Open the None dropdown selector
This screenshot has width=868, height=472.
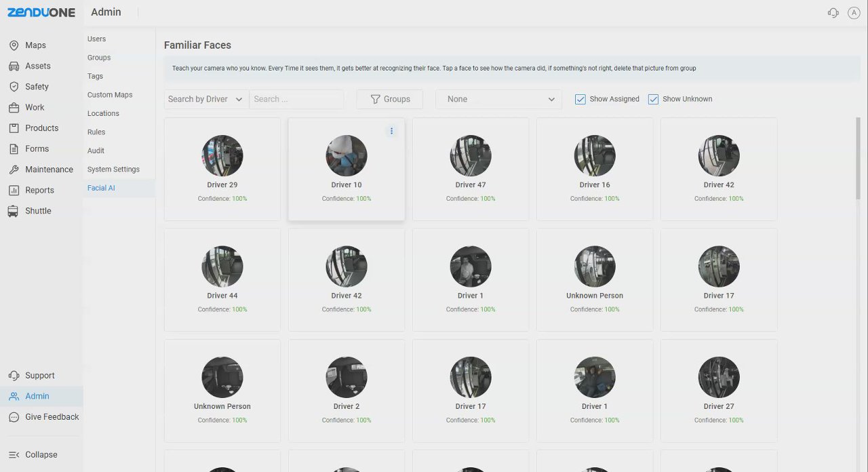tap(498, 99)
